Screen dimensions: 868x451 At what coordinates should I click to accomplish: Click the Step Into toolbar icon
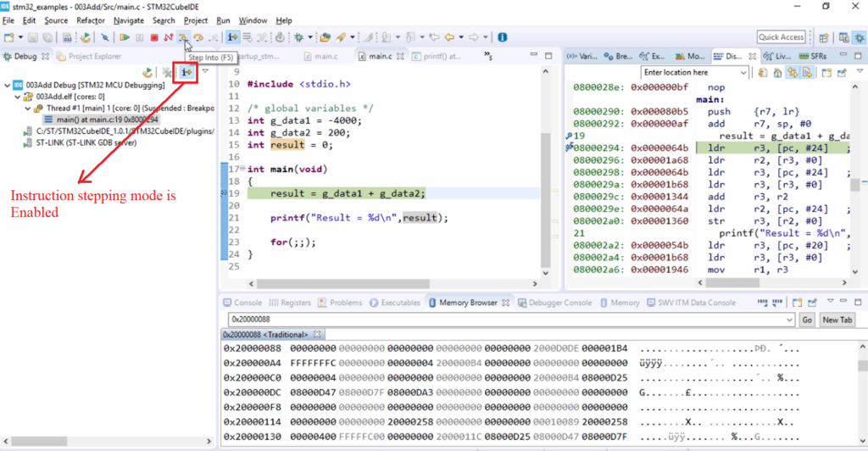tap(183, 37)
